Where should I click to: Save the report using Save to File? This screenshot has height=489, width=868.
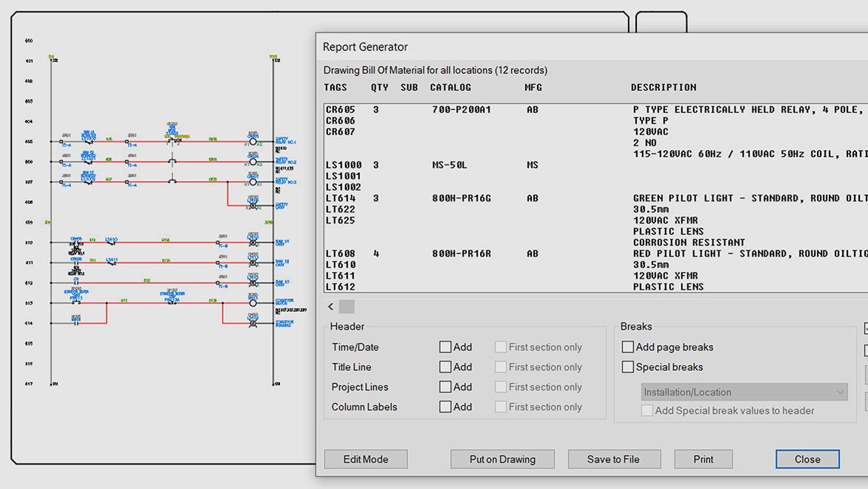coord(613,459)
